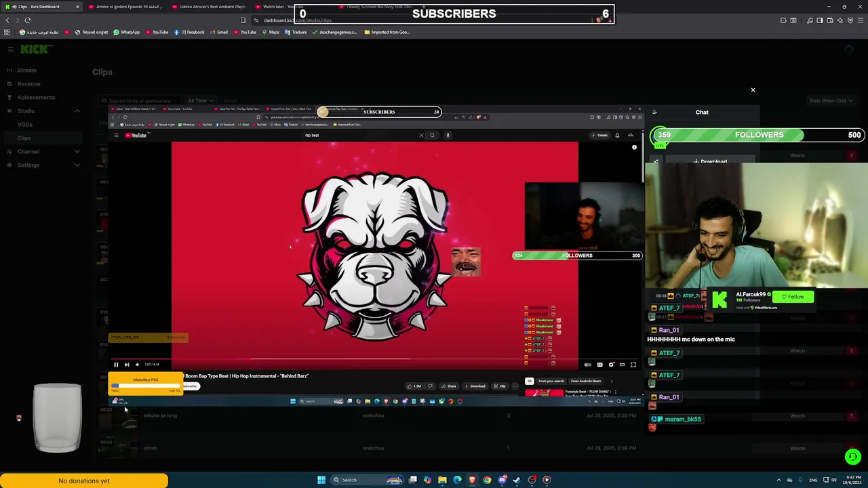Click the YouTube Create button
868x488 pixels.
pyautogui.click(x=600, y=136)
